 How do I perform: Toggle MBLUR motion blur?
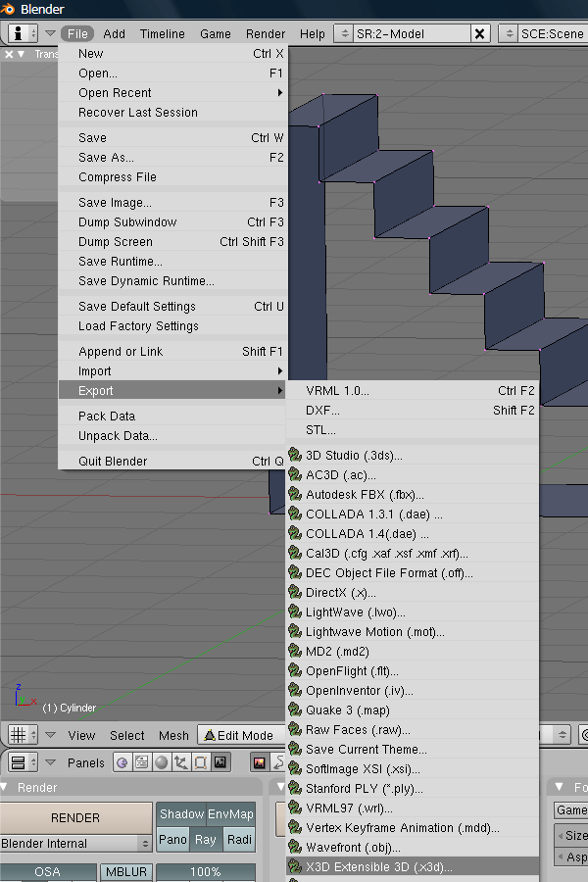tap(126, 872)
